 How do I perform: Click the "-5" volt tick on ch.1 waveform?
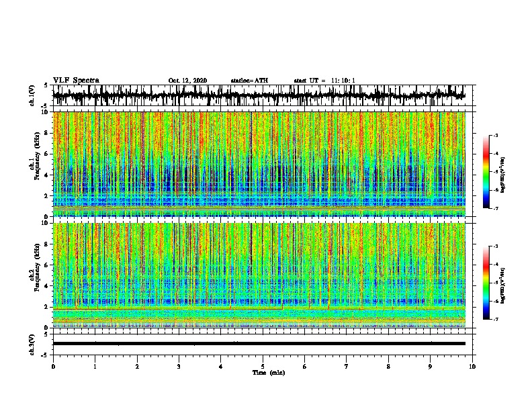(44, 106)
